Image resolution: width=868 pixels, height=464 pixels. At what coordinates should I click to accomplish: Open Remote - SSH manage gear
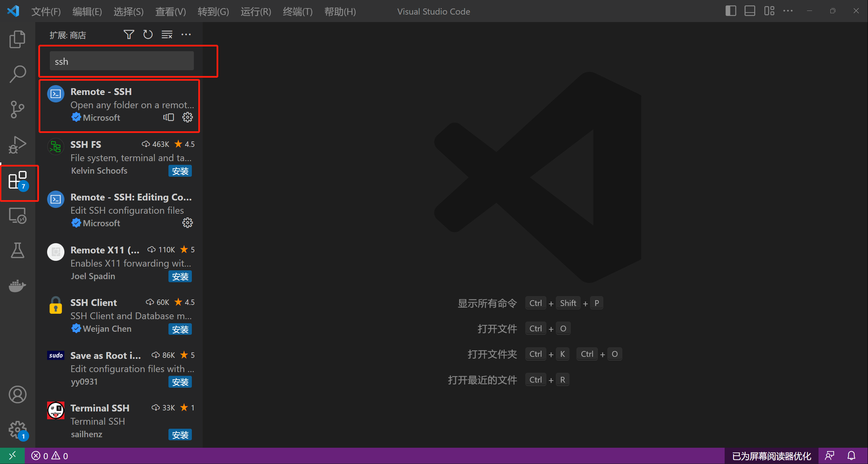point(187,117)
